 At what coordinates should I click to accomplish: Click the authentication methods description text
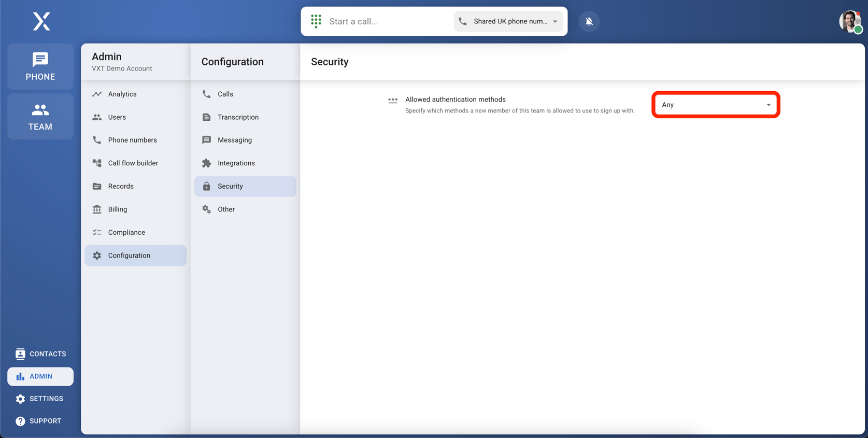click(x=520, y=110)
